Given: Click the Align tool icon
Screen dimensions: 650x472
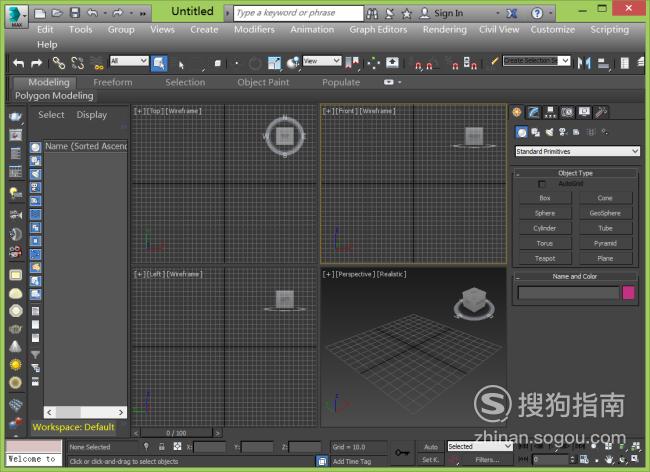Looking at the screenshot, I should point(603,63).
